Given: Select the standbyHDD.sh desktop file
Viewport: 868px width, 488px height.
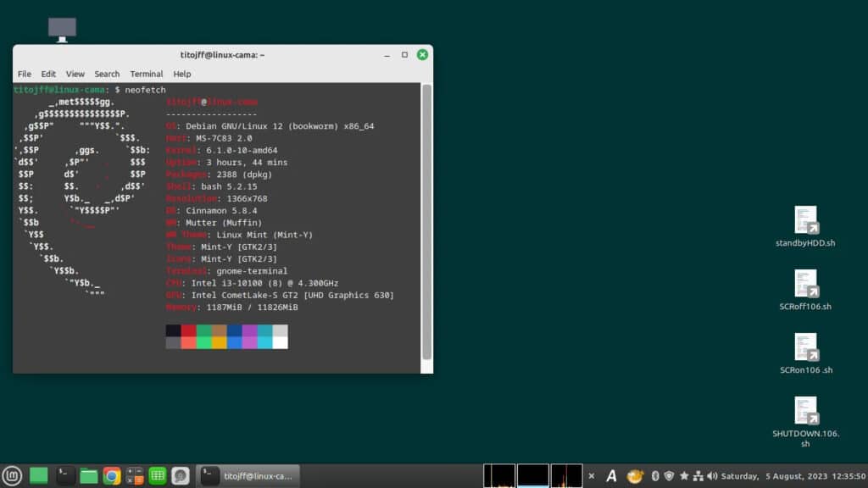Looking at the screenshot, I should pyautogui.click(x=805, y=227).
